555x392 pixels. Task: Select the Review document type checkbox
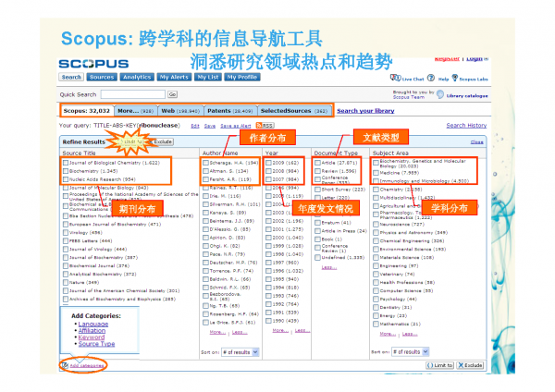317,171
